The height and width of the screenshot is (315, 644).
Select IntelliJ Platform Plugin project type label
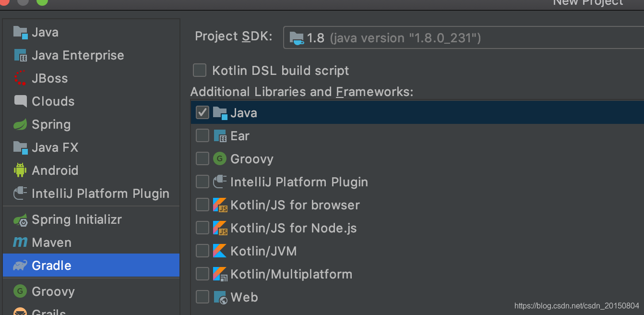(100, 194)
